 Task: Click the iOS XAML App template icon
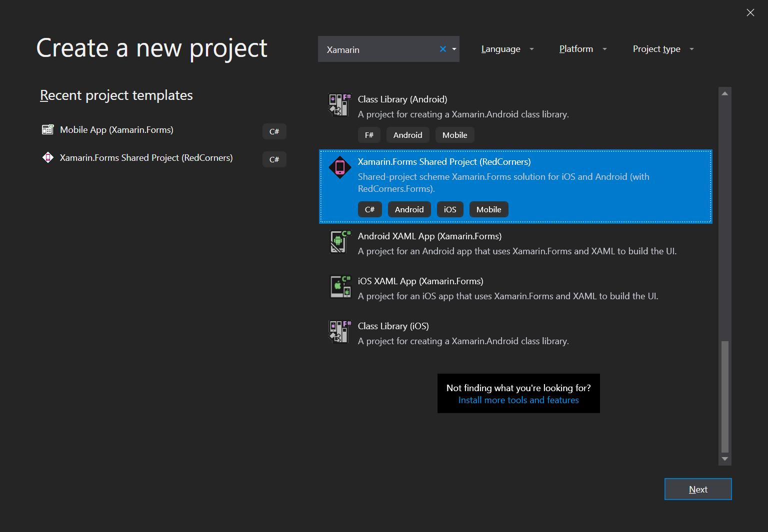(x=340, y=286)
